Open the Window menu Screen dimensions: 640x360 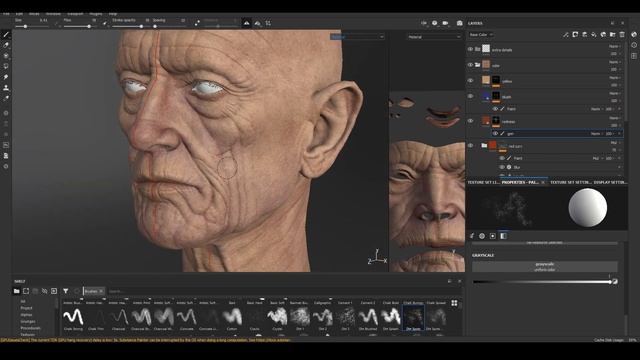point(53,14)
